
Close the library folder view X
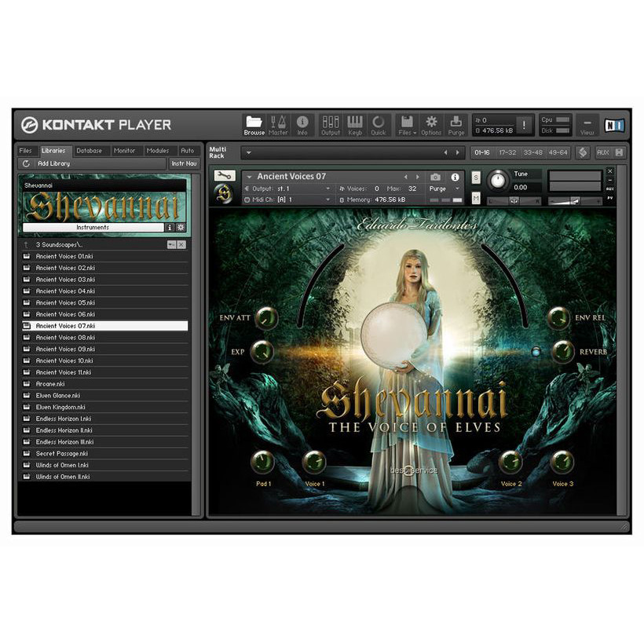181,245
